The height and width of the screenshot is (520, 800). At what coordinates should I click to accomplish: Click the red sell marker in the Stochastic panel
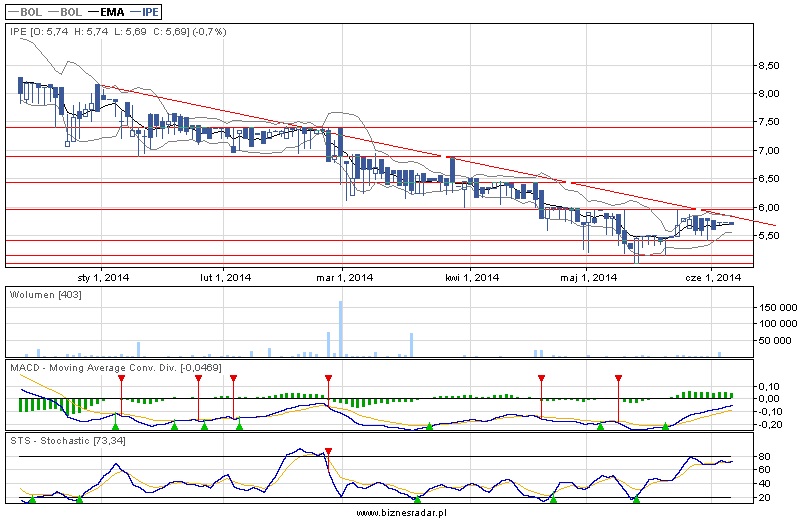pyautogui.click(x=329, y=452)
